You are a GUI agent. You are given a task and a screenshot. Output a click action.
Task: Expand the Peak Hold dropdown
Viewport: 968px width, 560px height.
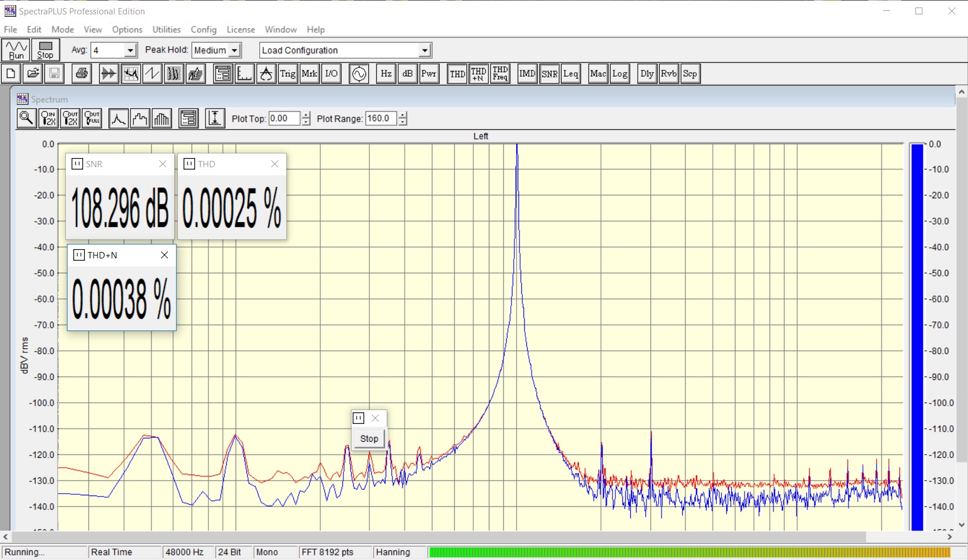(234, 51)
